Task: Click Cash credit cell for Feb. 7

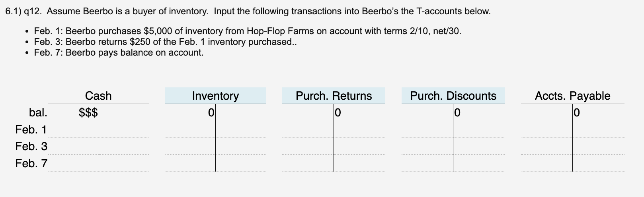Action: [x=123, y=163]
